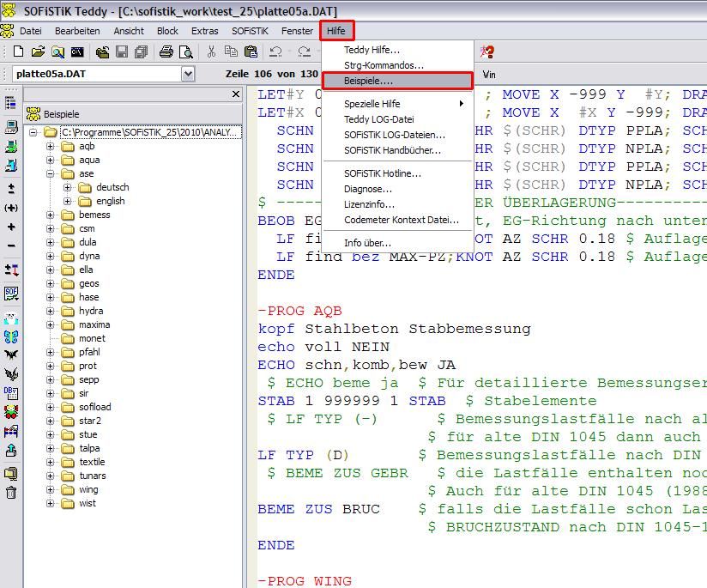Expand the deutsch subfolder
This screenshot has width=707, height=588.
(x=67, y=187)
